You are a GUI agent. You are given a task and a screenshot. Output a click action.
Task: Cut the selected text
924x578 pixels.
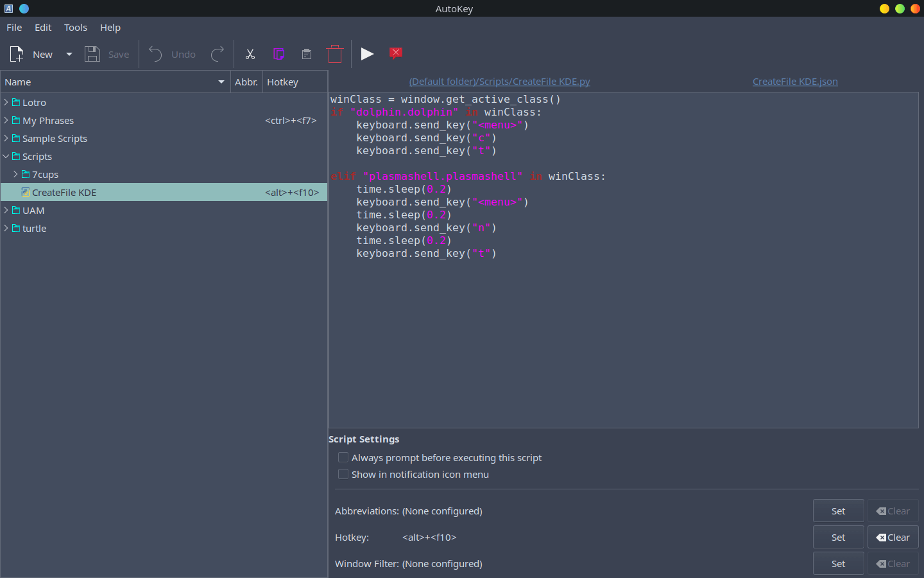coord(250,54)
